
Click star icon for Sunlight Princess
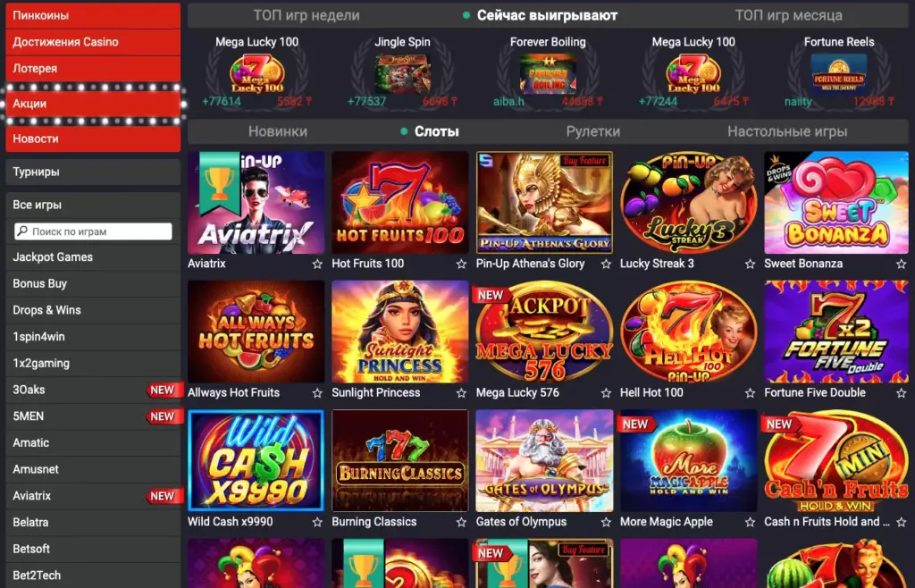pyautogui.click(x=461, y=393)
